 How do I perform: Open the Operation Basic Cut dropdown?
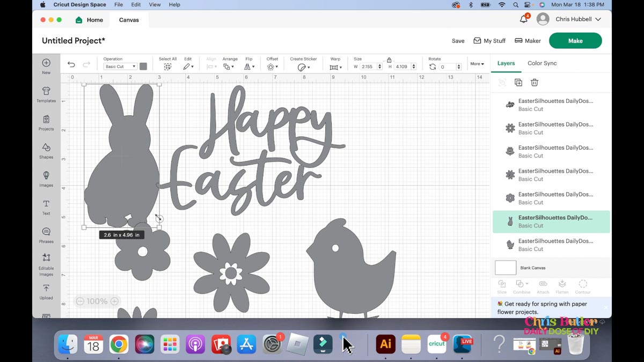click(x=120, y=67)
